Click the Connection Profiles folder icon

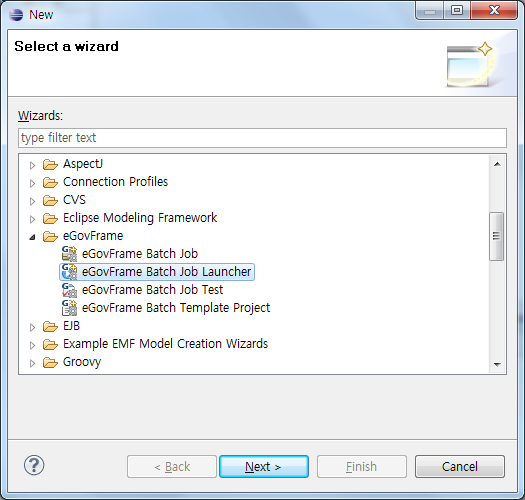point(50,183)
